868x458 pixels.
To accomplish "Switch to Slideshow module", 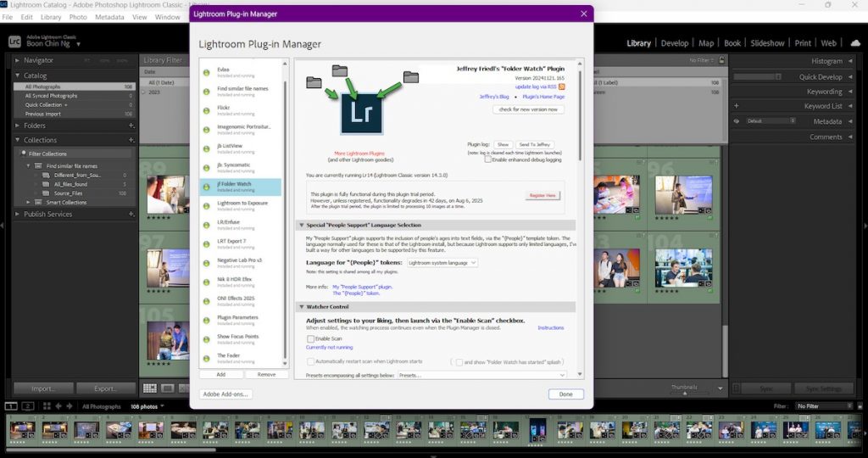I will 767,43.
